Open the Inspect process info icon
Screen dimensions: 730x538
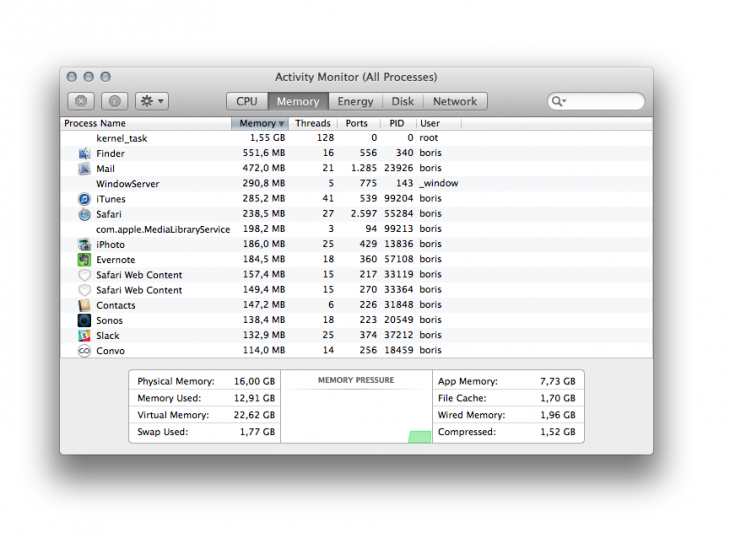[115, 101]
